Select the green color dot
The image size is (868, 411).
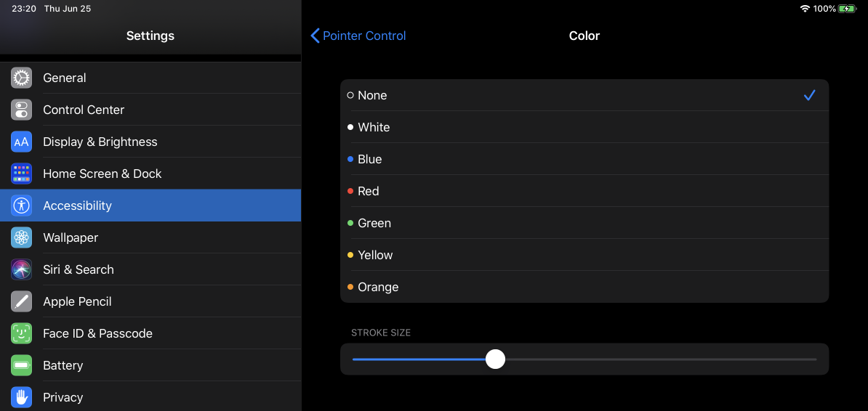pyautogui.click(x=350, y=223)
